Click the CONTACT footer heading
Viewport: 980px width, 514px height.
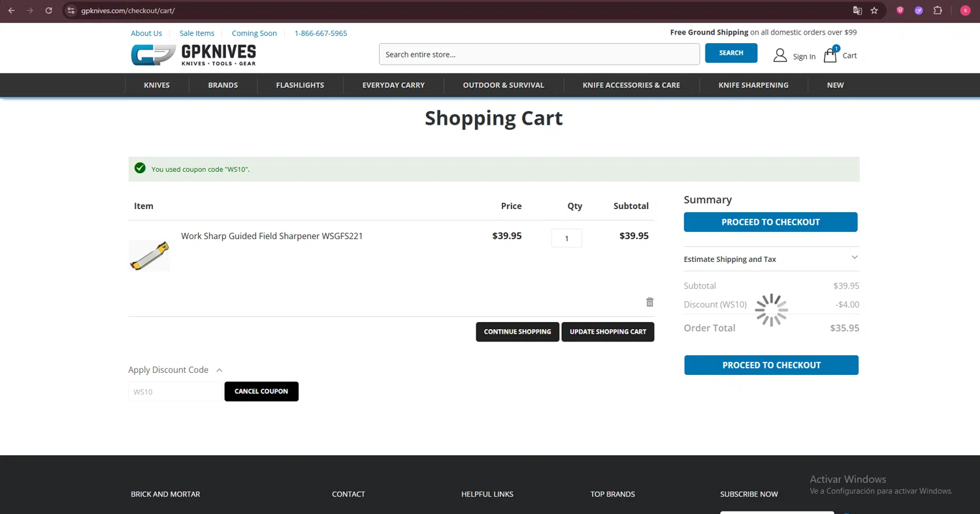click(x=348, y=494)
